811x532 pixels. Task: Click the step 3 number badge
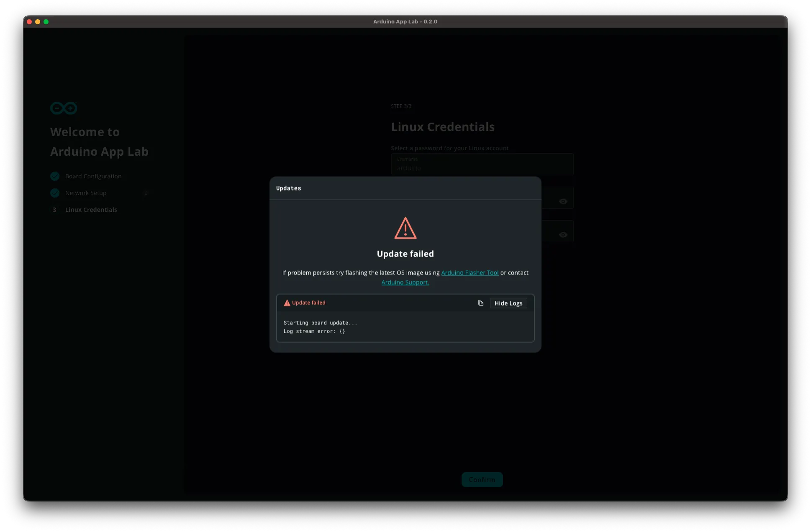(54, 210)
